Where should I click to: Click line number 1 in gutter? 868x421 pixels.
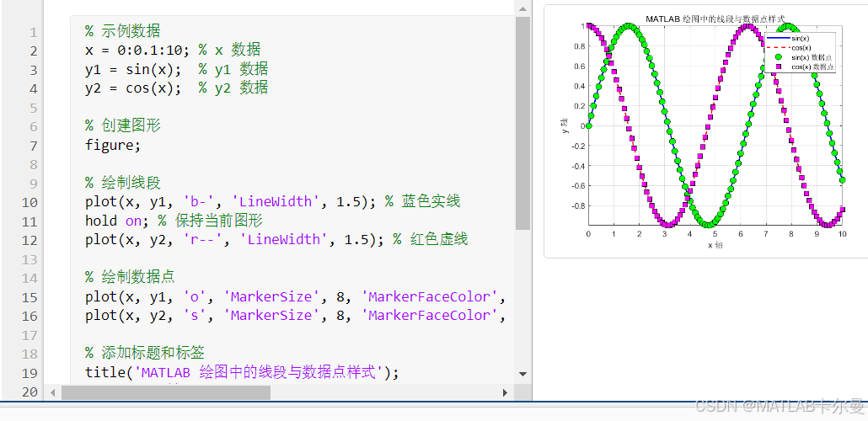click(33, 32)
